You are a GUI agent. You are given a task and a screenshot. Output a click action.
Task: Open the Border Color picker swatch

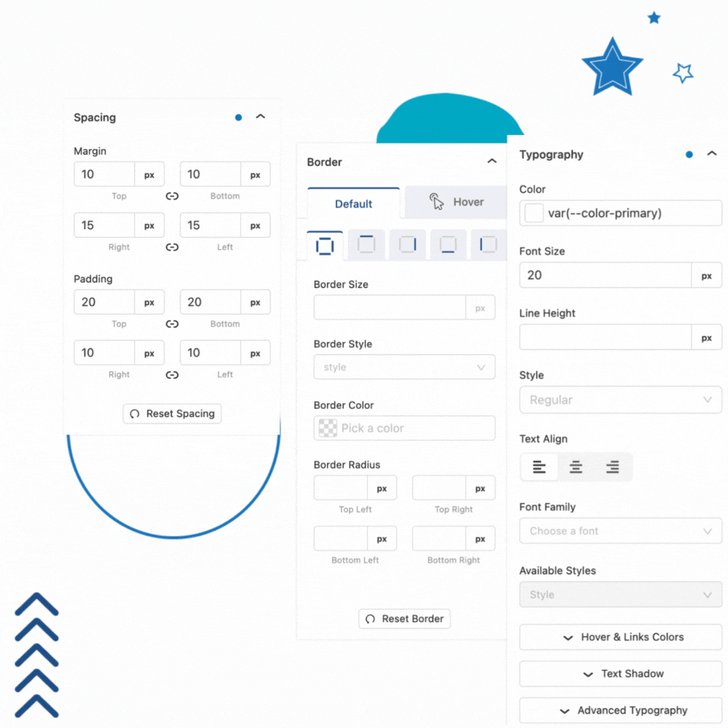pos(325,428)
